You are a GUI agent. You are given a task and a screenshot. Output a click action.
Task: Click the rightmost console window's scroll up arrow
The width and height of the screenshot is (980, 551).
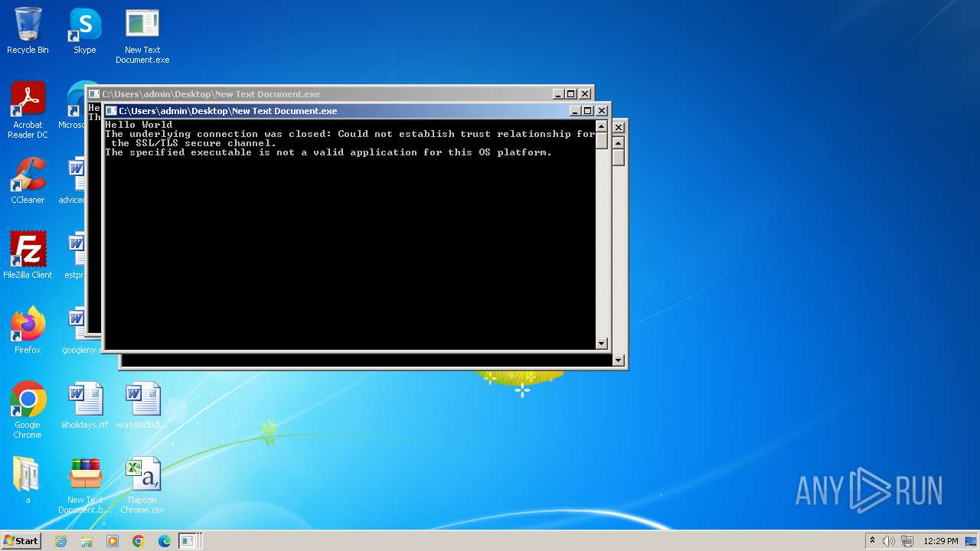point(619,143)
